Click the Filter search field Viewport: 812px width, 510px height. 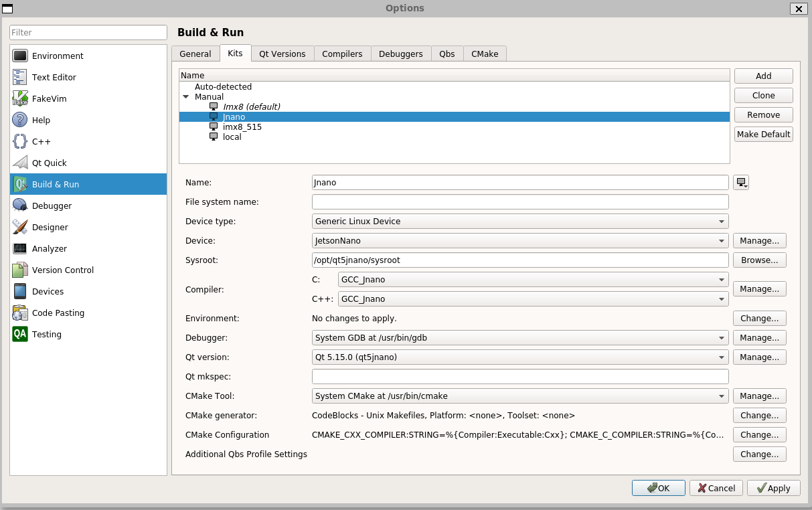(x=88, y=33)
